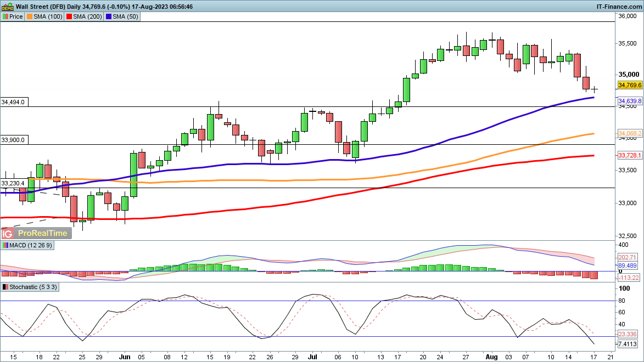Click the Stochastic indicator color icon

pos(5,287)
